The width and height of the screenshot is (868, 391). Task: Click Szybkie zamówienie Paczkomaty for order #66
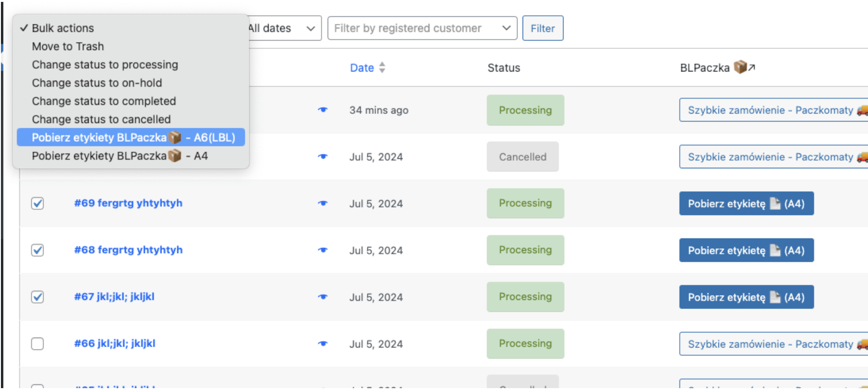[774, 344]
